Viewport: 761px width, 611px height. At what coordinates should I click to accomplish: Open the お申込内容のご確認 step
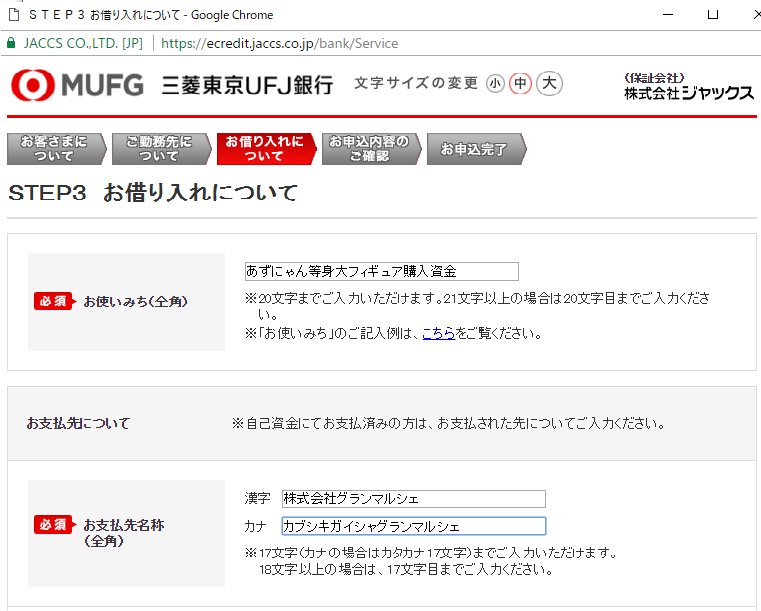tap(368, 149)
